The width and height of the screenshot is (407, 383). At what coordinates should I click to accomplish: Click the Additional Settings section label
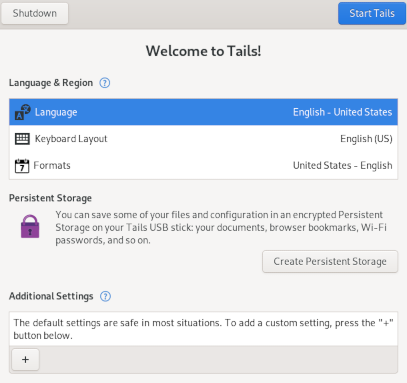tap(51, 296)
